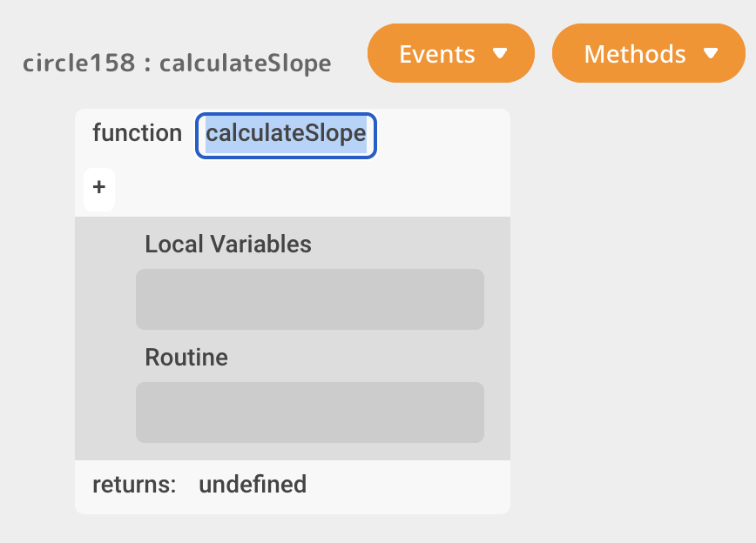Click the function keyword label
Image resolution: width=756 pixels, height=543 pixels.
137,134
